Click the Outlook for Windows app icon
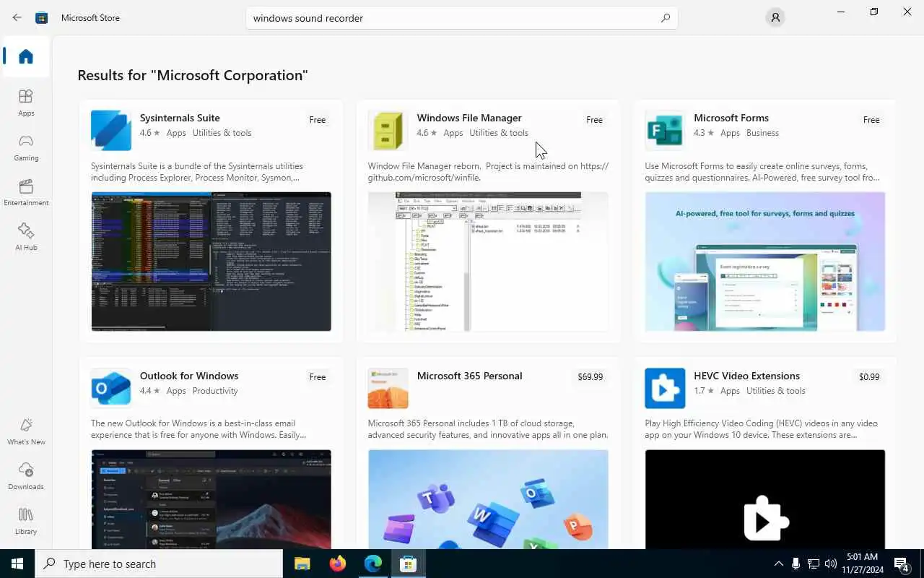The height and width of the screenshot is (578, 924). click(x=111, y=388)
